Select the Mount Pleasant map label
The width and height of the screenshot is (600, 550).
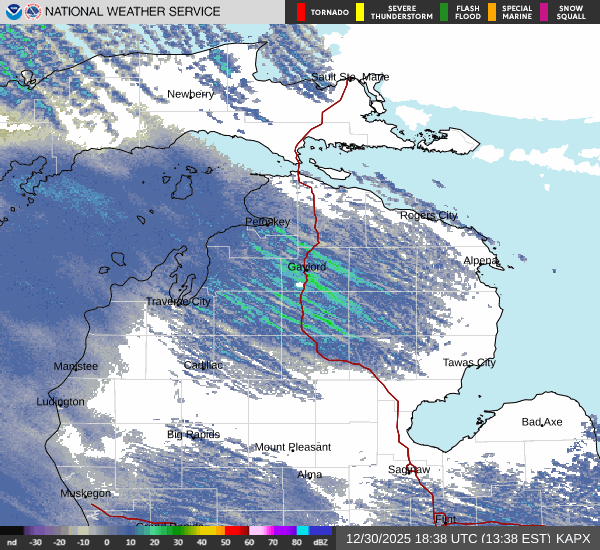292,447
